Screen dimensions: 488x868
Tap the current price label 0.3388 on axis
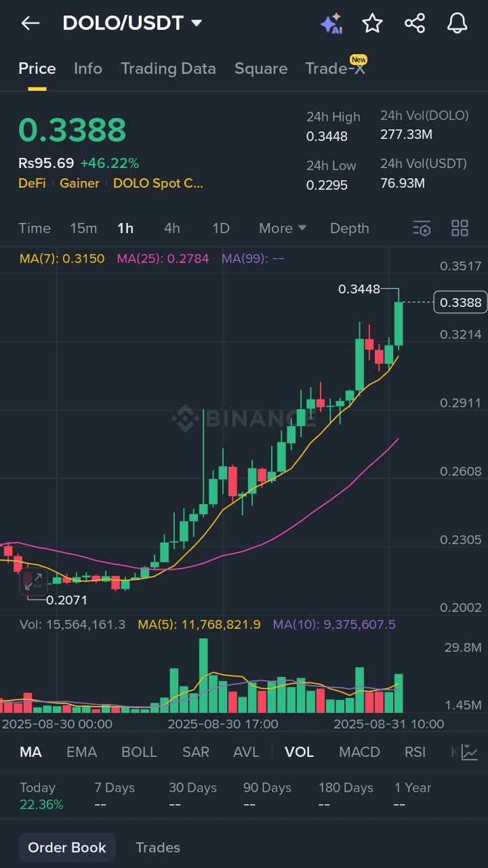coord(461,302)
